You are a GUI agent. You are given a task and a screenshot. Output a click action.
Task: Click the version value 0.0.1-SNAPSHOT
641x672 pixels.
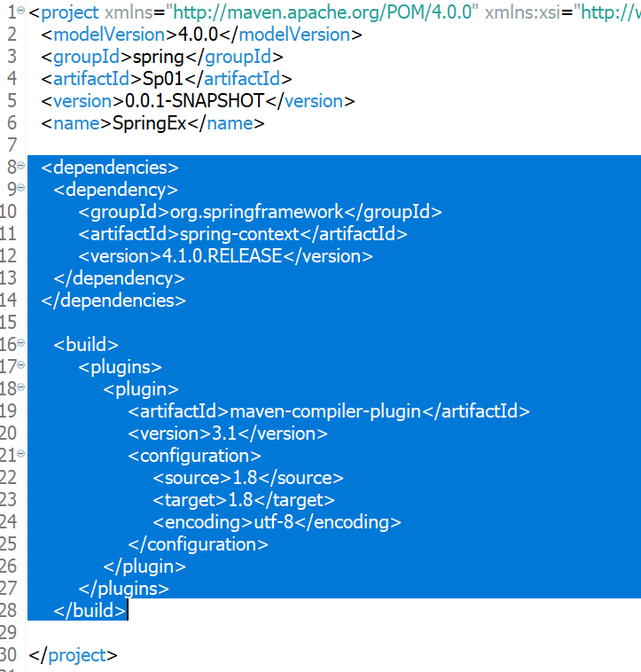click(x=194, y=101)
